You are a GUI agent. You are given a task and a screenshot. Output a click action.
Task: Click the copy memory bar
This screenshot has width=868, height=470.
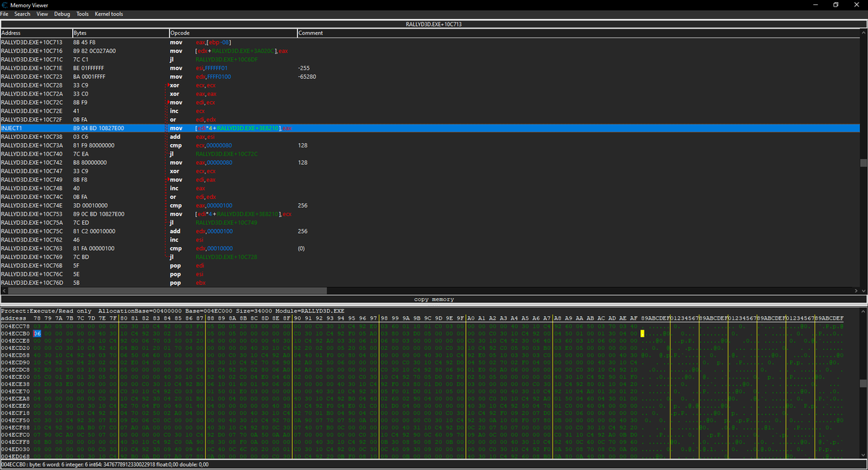(434, 299)
